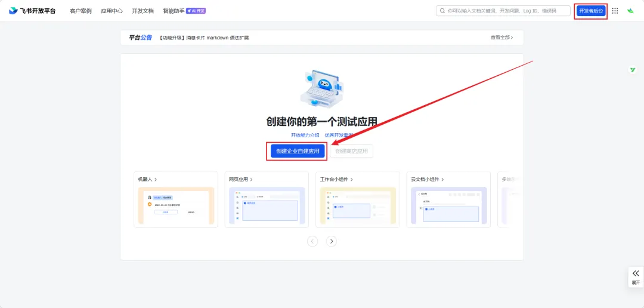Click the green floating extension icon
The height and width of the screenshot is (308, 644).
[633, 70]
